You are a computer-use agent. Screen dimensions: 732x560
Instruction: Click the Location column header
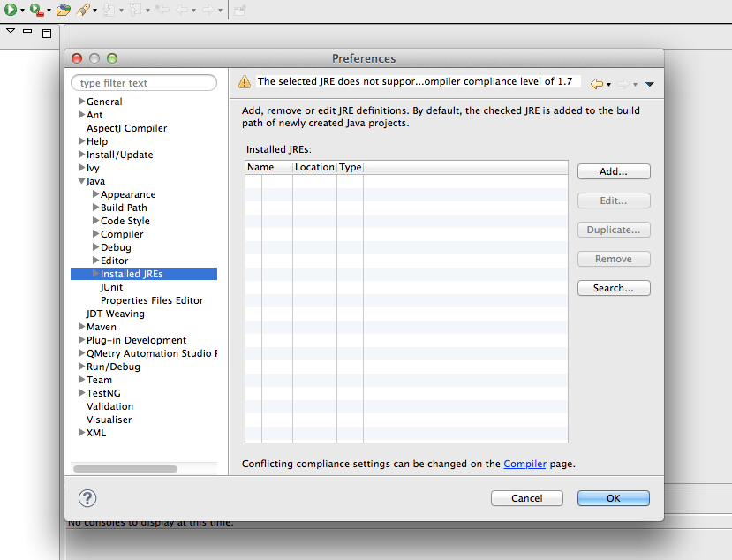coord(314,167)
